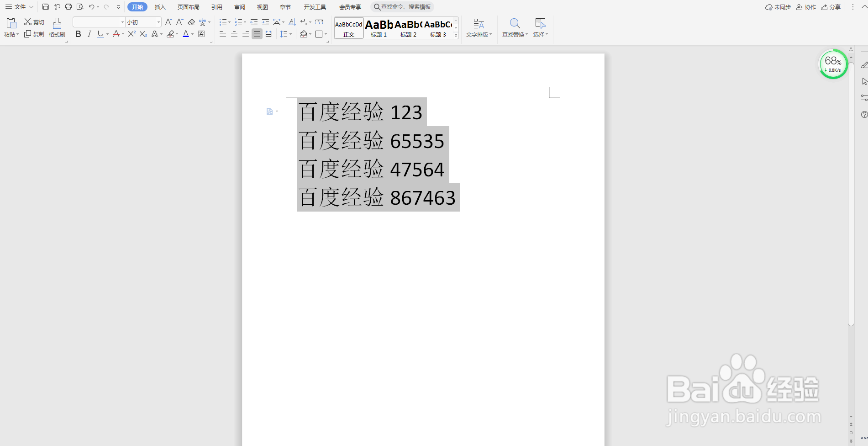868x446 pixels.
Task: Open the font size dropdown showing 小初
Action: click(158, 22)
